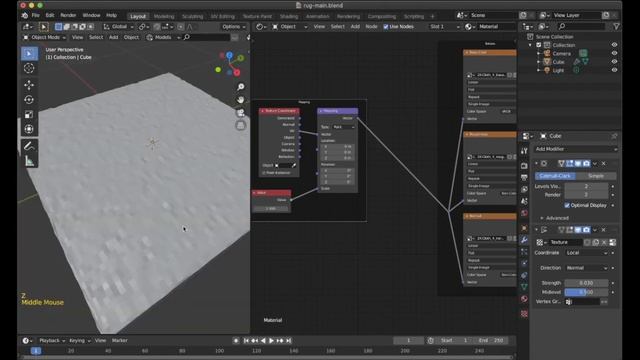The height and width of the screenshot is (360, 640).
Task: Open the Slot 1 dropdown
Action: (444, 27)
